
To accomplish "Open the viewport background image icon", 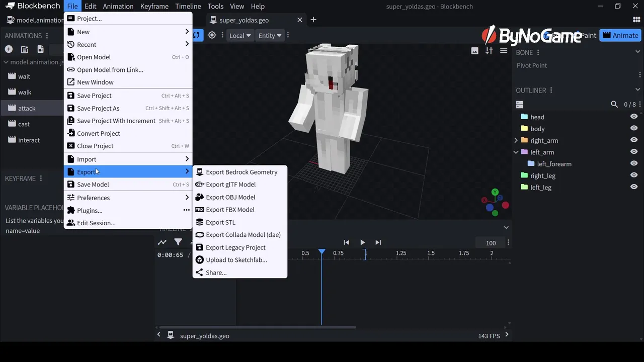I will (x=474, y=51).
